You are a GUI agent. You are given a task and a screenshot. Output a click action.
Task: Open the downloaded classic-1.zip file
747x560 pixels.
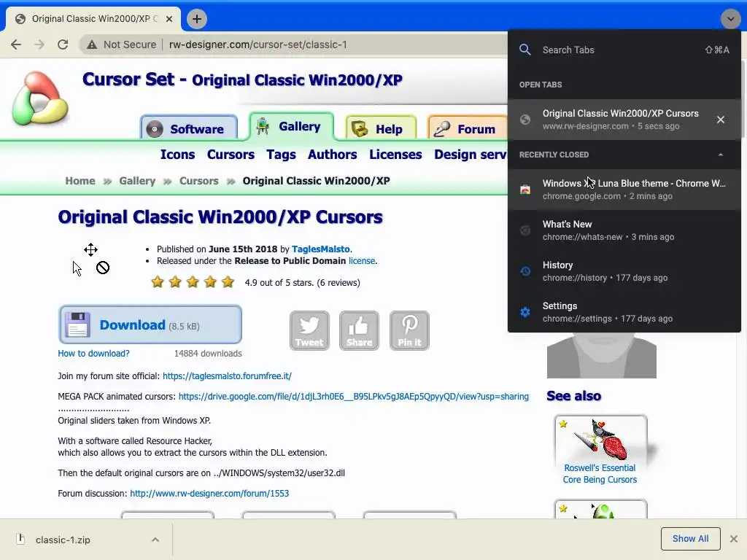62,540
